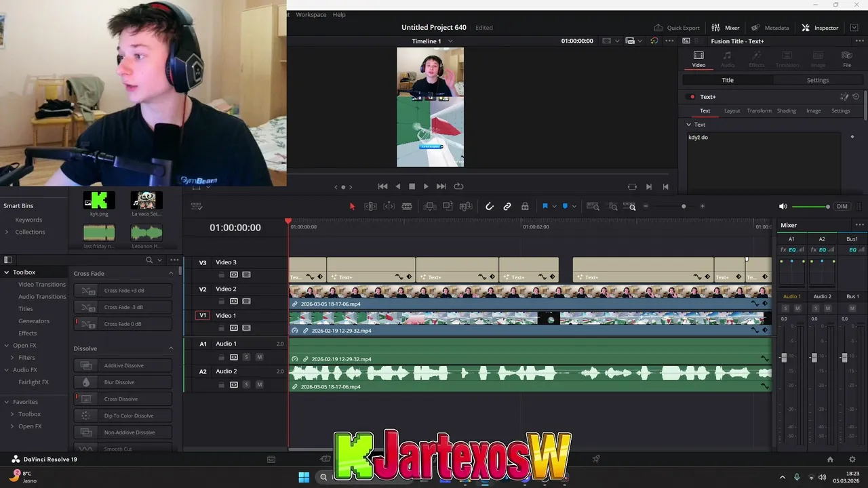868x488 pixels.
Task: Disable the Video 2 track filmstrip toggle
Action: click(246, 301)
